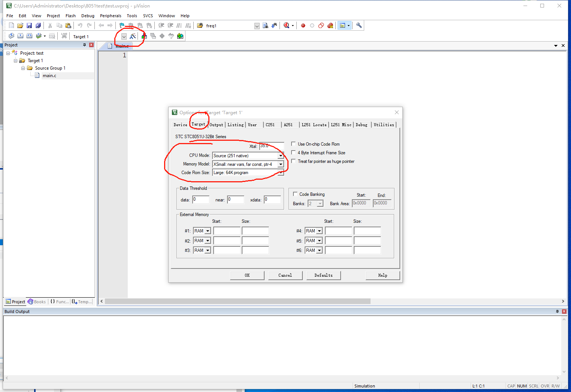
Task: Click the editor horizontal scrollbar thumb
Action: [238, 301]
